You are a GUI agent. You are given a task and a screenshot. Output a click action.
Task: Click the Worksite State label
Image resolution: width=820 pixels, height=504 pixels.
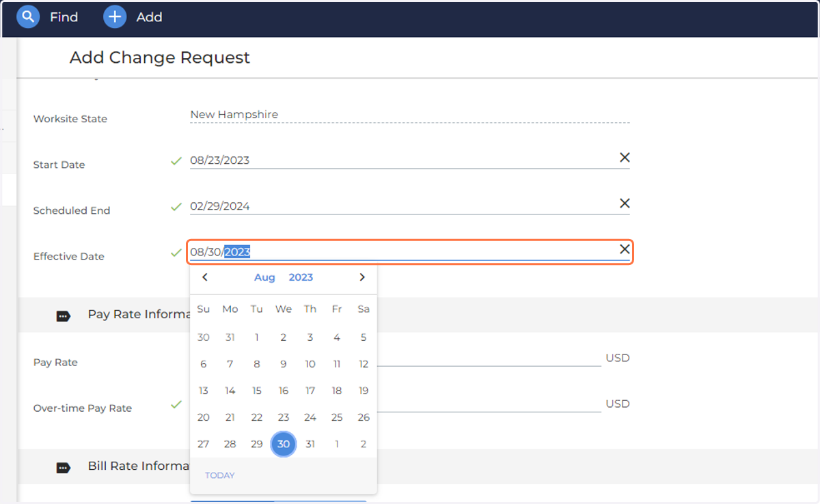(70, 119)
